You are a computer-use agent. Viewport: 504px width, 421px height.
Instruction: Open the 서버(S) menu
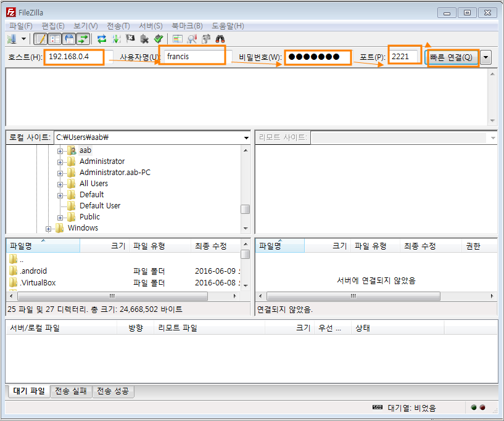pos(151,26)
